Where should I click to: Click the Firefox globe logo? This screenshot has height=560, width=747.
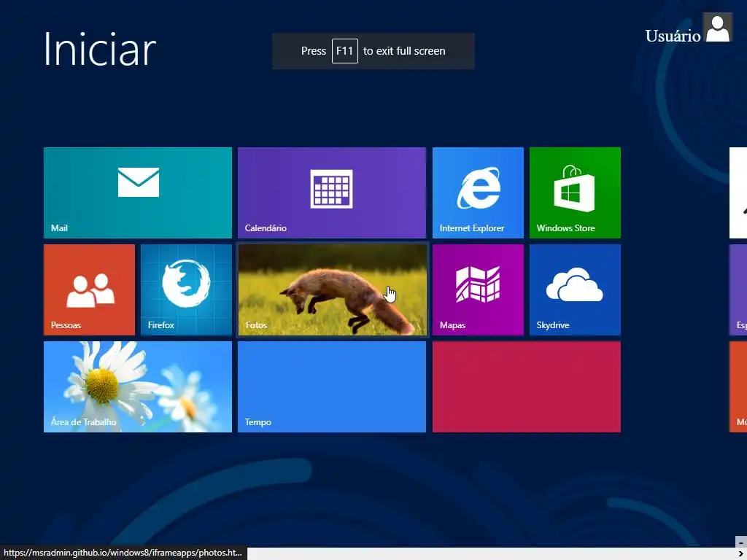point(186,283)
